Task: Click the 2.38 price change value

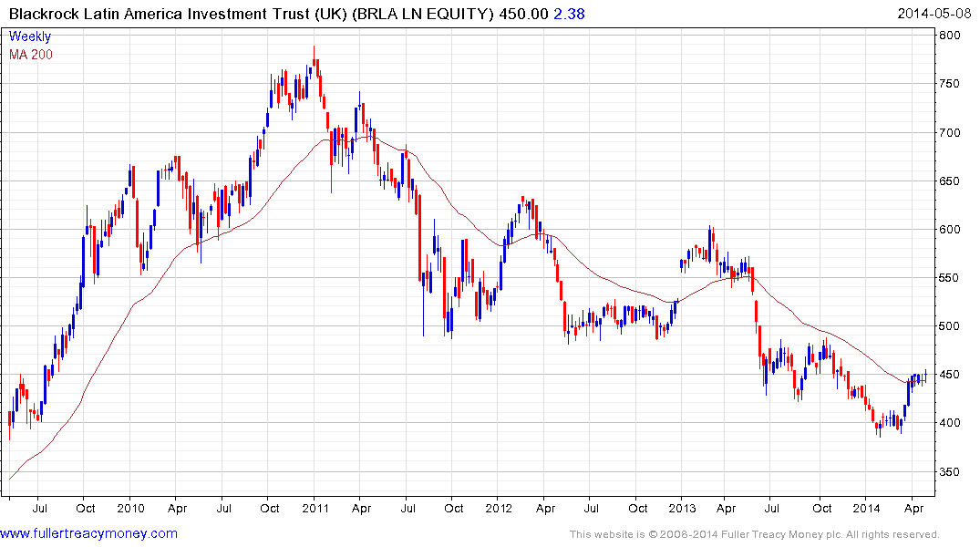Action: (x=570, y=14)
